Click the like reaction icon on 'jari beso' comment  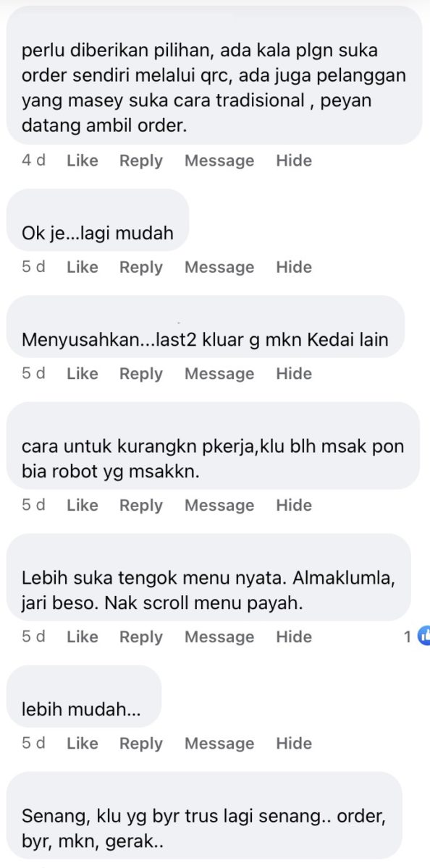[423, 636]
